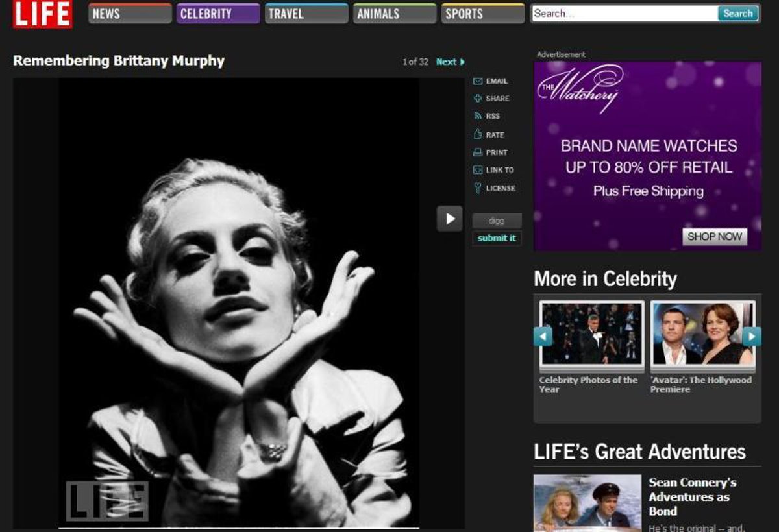779x532 pixels.
Task: Go to Next photo in gallery
Action: click(450, 62)
